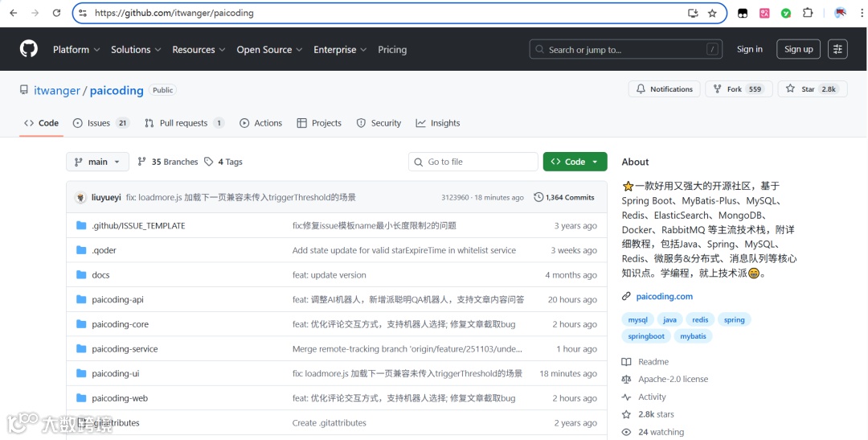Open site information icon in address bar
868x440 pixels.
coord(83,13)
